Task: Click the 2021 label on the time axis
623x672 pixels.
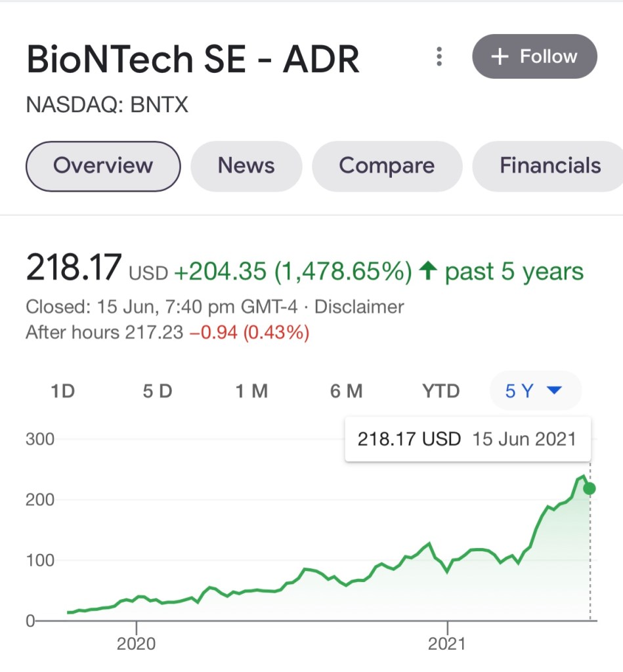Action: (x=447, y=644)
